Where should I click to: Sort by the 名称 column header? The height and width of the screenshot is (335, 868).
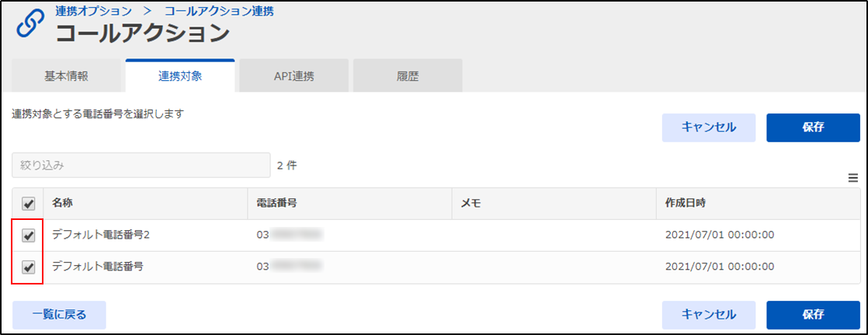[x=63, y=203]
